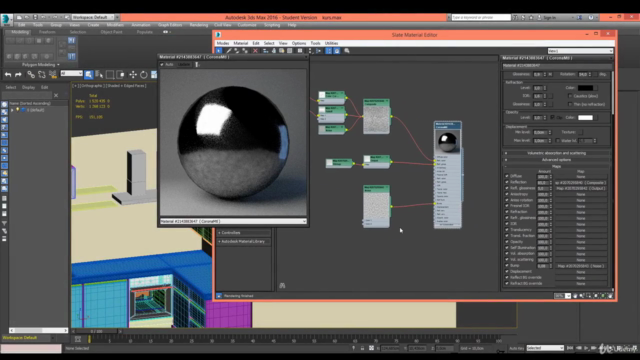Click the white Opacity color swatch
The width and height of the screenshot is (640, 360).
click(x=585, y=118)
